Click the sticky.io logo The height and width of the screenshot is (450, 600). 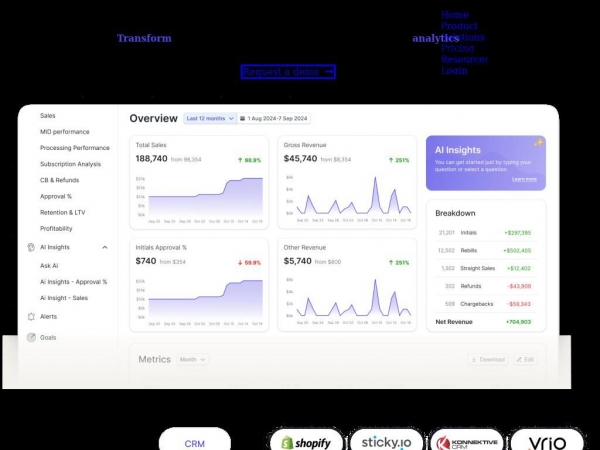click(x=386, y=442)
